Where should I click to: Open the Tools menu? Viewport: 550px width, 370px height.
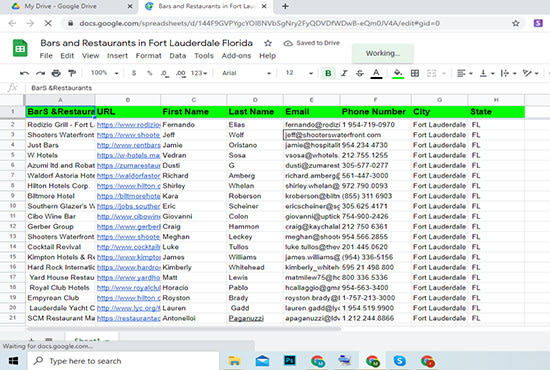(x=204, y=56)
